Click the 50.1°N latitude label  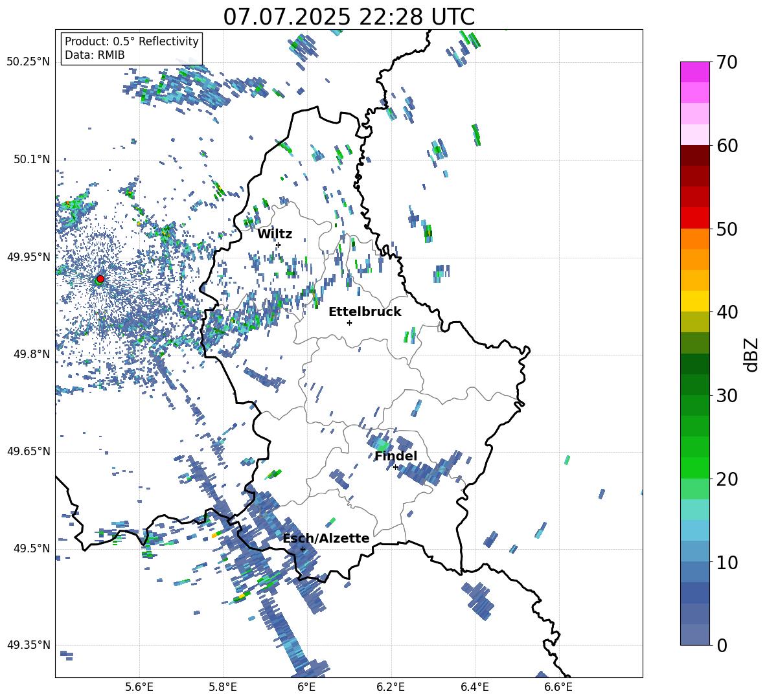[32, 159]
